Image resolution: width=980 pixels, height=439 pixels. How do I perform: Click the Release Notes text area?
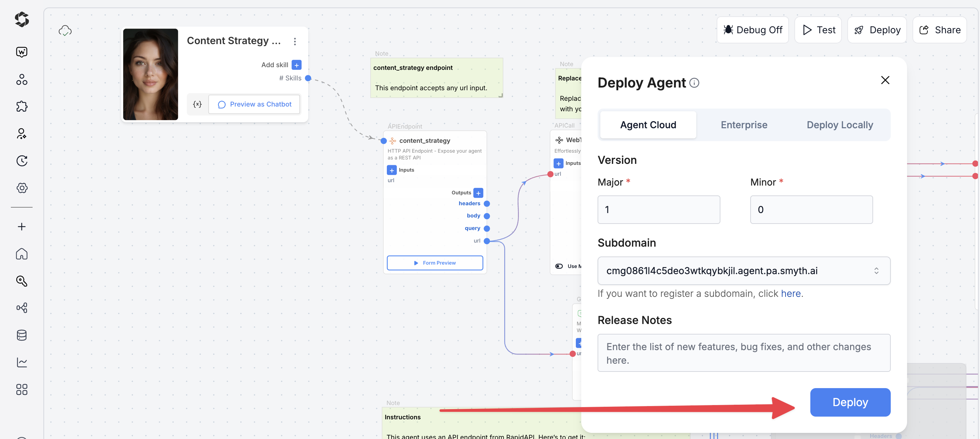click(744, 352)
